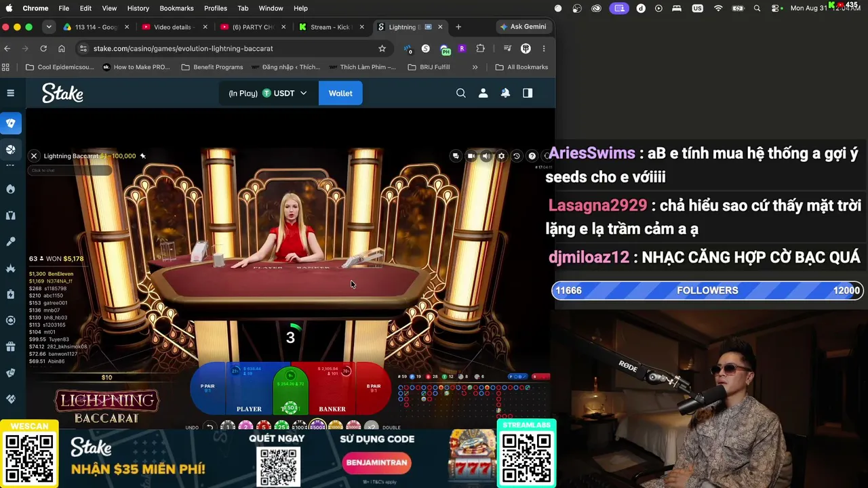
Task: Click the Stake logo
Action: tap(62, 93)
